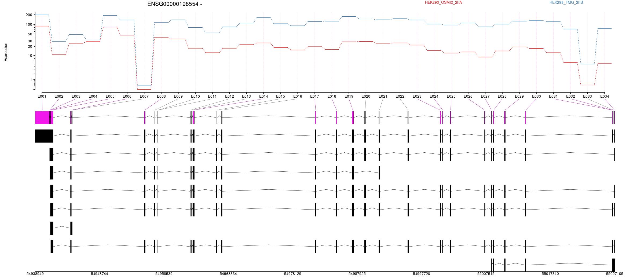
Task: Click exon label E002
Action: pos(59,96)
